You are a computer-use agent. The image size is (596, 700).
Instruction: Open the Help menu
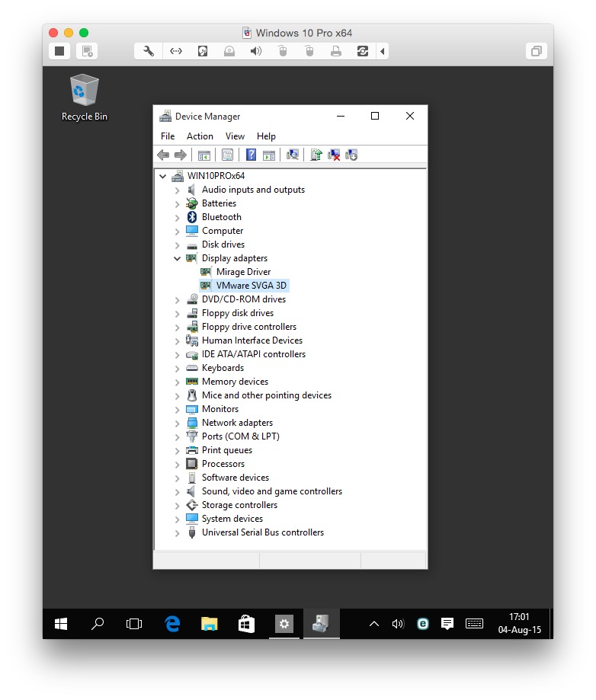(266, 136)
